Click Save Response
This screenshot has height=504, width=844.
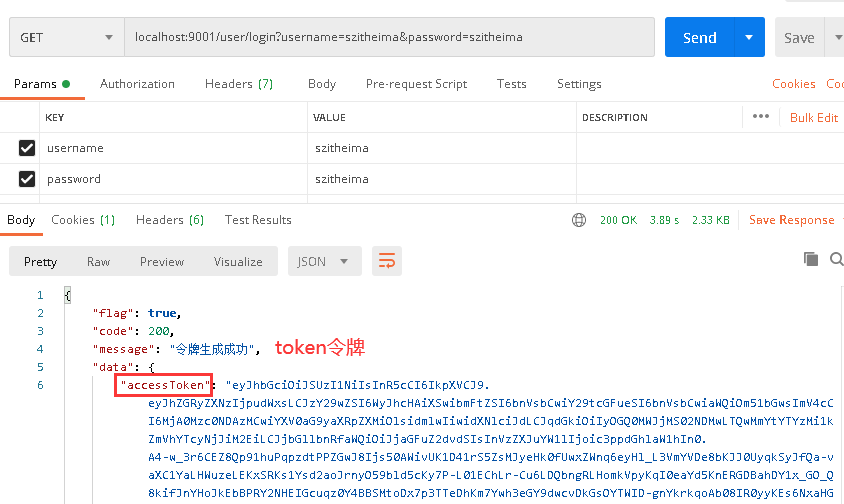[791, 220]
